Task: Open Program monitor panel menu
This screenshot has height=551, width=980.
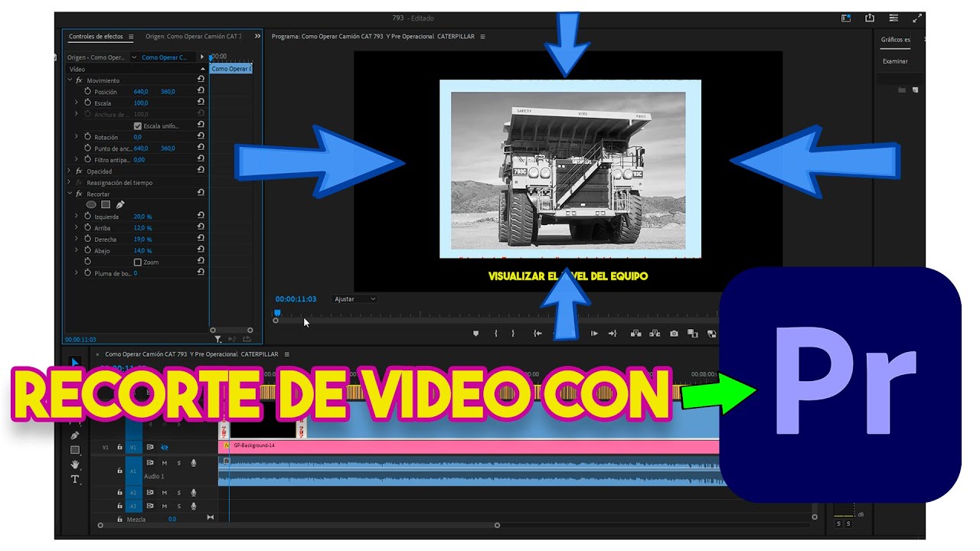Action: (482, 36)
